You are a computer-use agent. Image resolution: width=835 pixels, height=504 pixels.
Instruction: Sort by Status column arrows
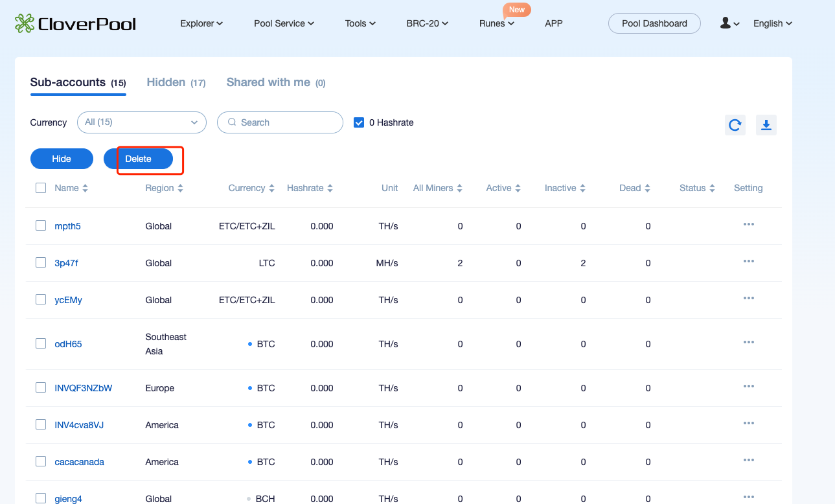(712, 188)
